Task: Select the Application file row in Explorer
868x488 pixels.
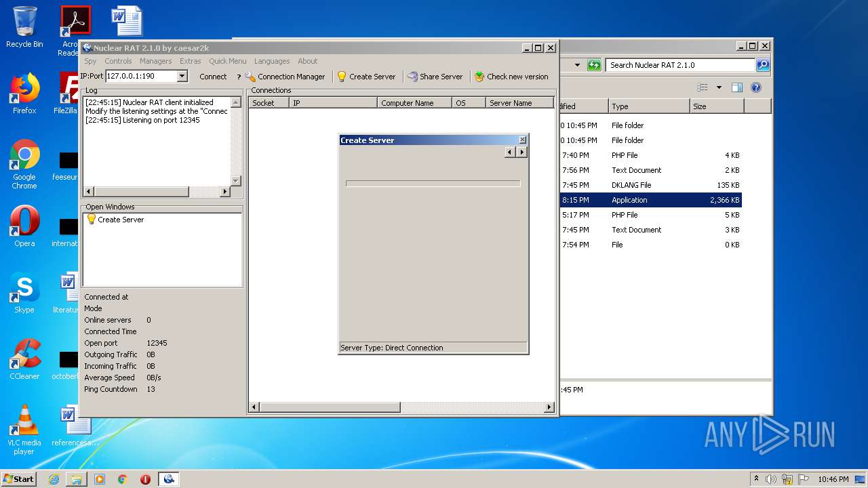Action: pos(651,200)
